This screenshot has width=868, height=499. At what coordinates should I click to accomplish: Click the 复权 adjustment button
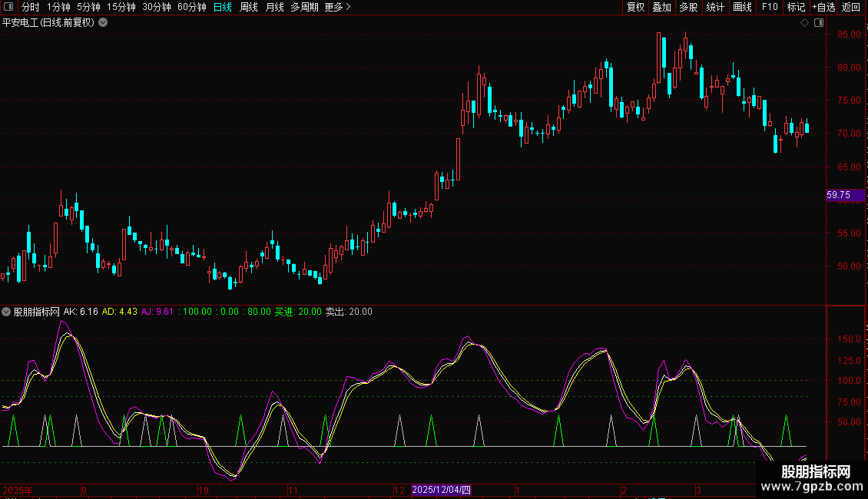tap(635, 7)
